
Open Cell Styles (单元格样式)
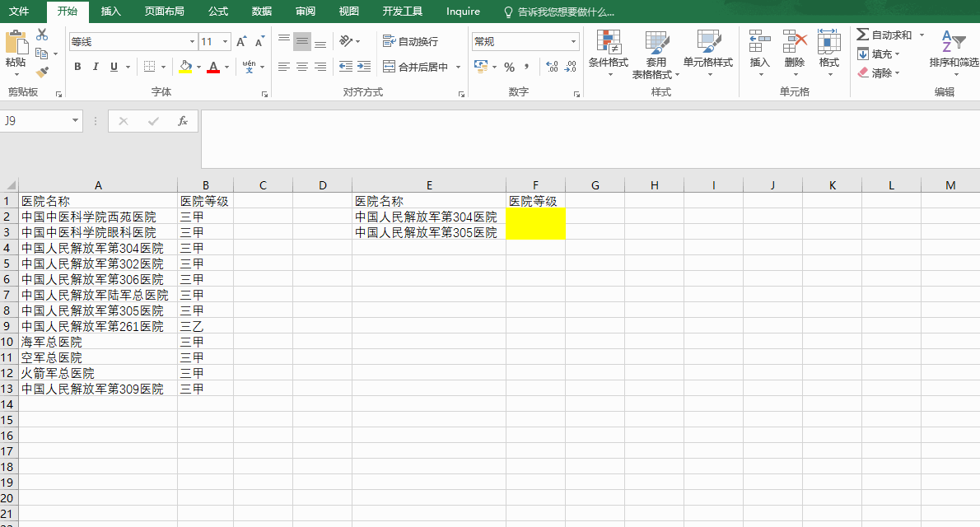pos(707,54)
